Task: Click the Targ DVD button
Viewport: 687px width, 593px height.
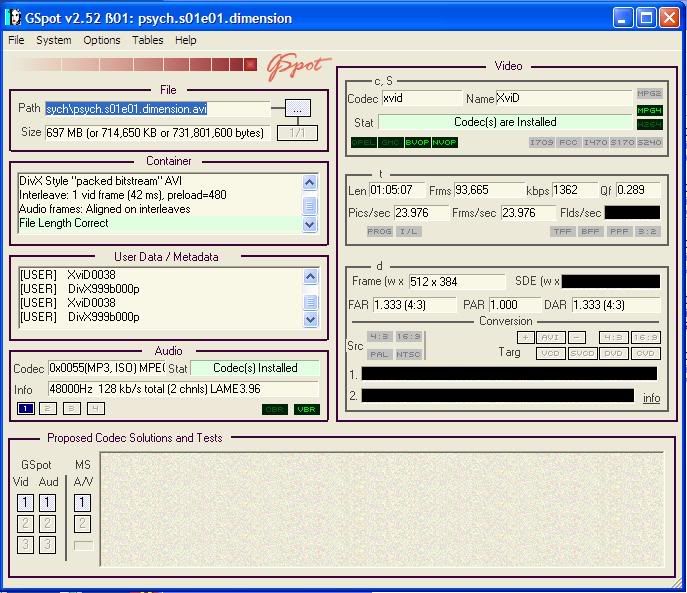Action: pyautogui.click(x=614, y=353)
